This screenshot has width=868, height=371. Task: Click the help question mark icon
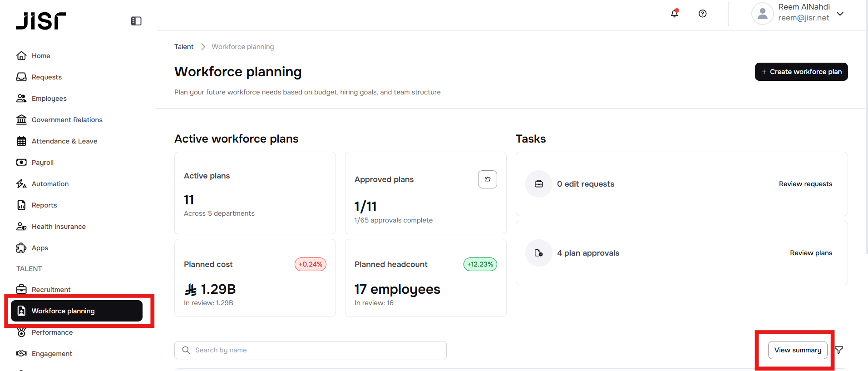click(x=702, y=14)
